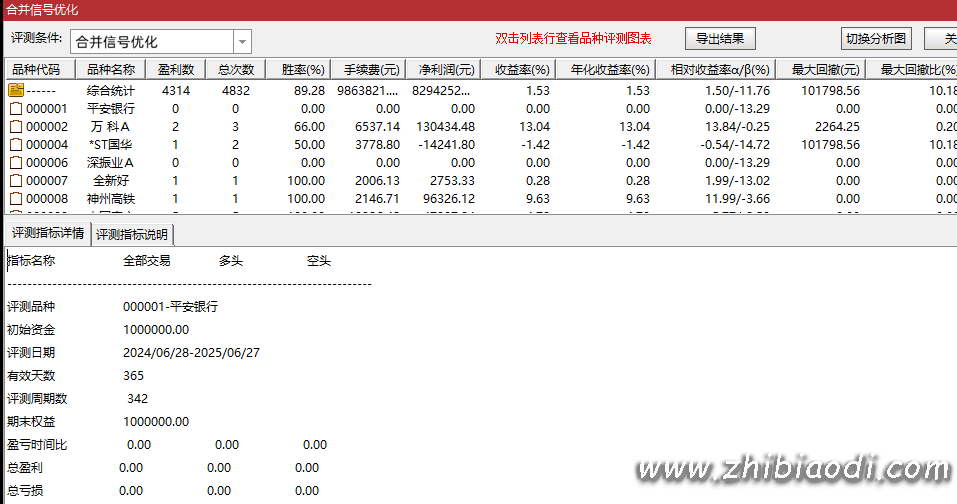Sort by the 总次数 column header
This screenshot has height=504, width=957.
(x=236, y=70)
